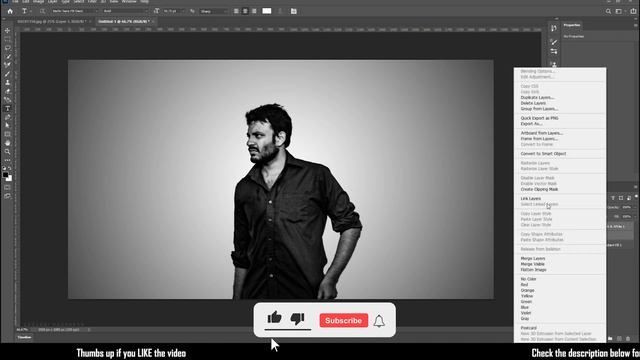Open the font family dropdown

click(75, 11)
